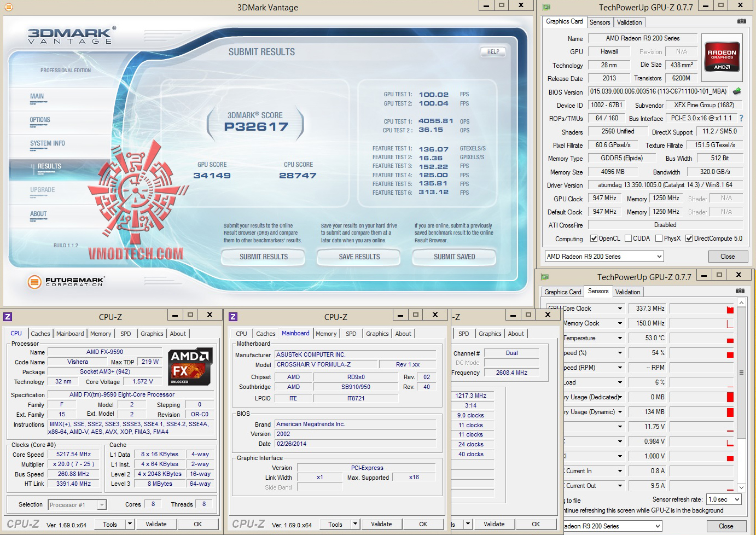The height and width of the screenshot is (535, 756).
Task: Open Options in 3DMark sidebar
Action: click(40, 120)
